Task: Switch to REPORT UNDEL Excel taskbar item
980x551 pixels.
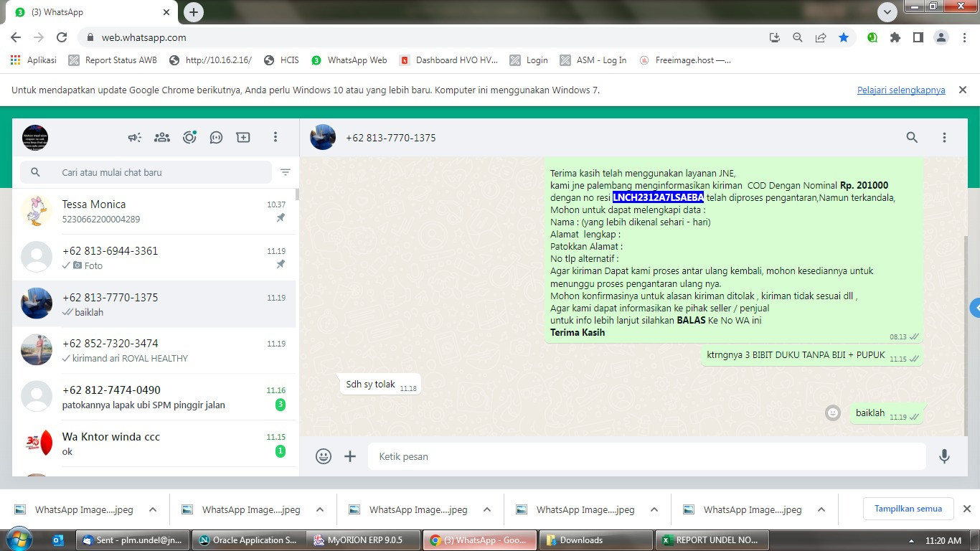Action: pyautogui.click(x=712, y=540)
